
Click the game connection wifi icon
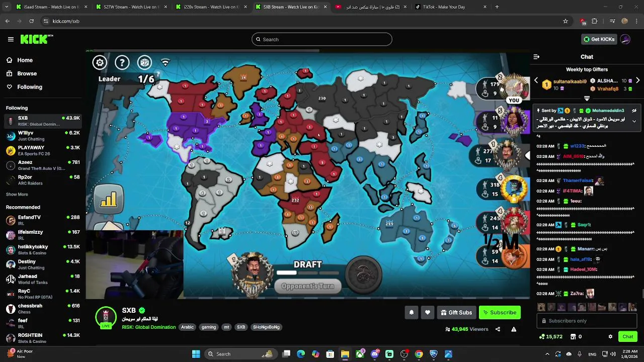[165, 62]
